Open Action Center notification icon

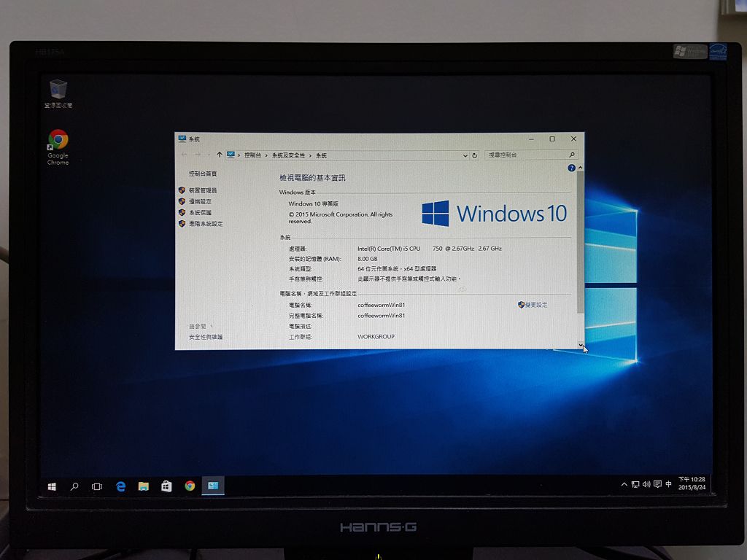click(x=657, y=484)
